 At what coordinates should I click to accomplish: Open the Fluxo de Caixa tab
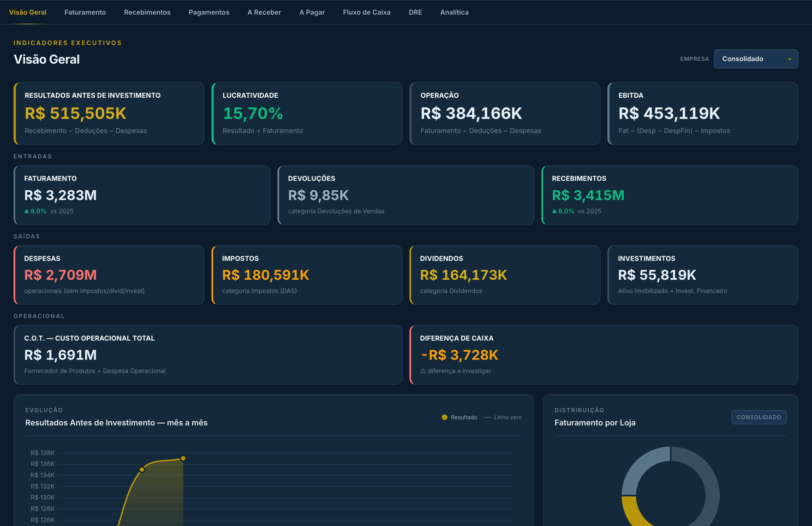366,12
